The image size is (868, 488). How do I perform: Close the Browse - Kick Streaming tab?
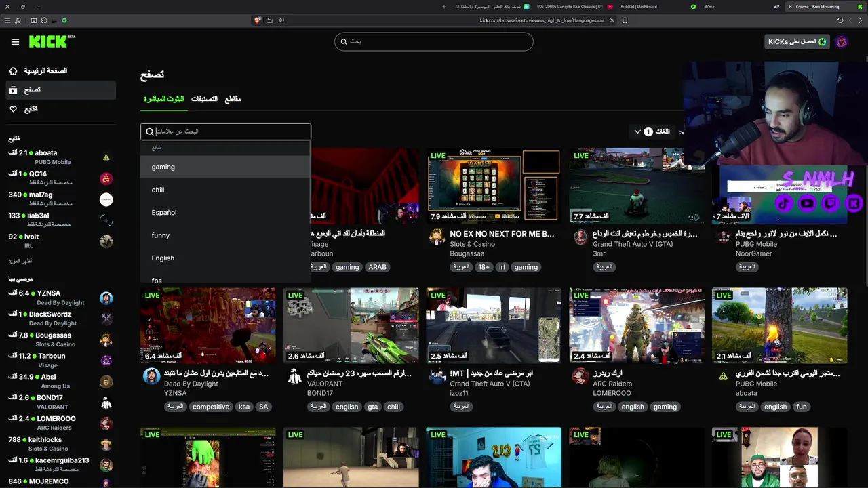pyautogui.click(x=790, y=7)
